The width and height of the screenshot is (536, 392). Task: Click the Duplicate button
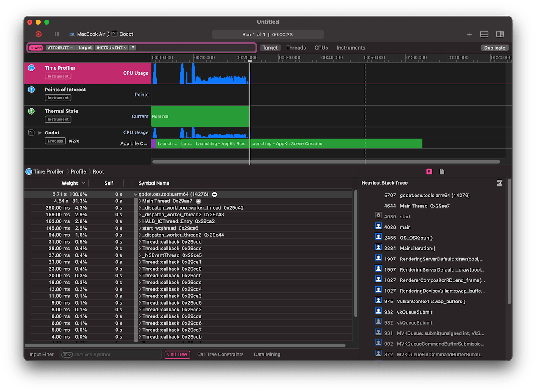coord(494,48)
